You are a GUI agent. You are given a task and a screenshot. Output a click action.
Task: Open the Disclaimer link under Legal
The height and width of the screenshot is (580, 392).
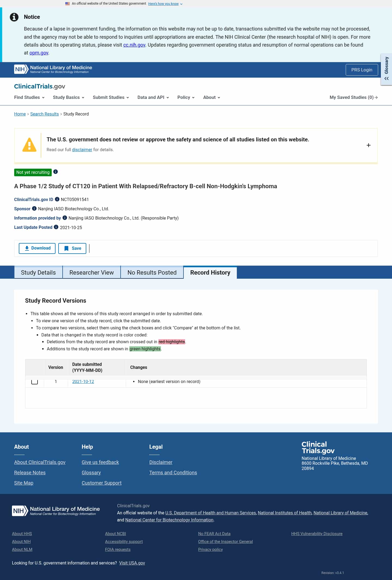tap(161, 462)
